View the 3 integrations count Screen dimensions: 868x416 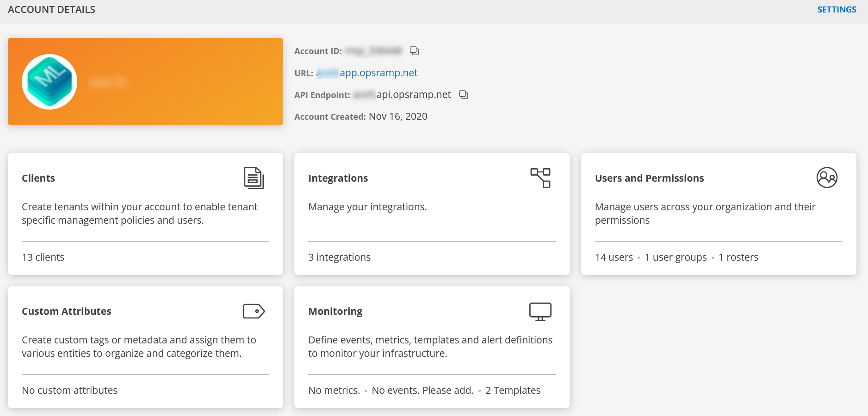pos(339,257)
